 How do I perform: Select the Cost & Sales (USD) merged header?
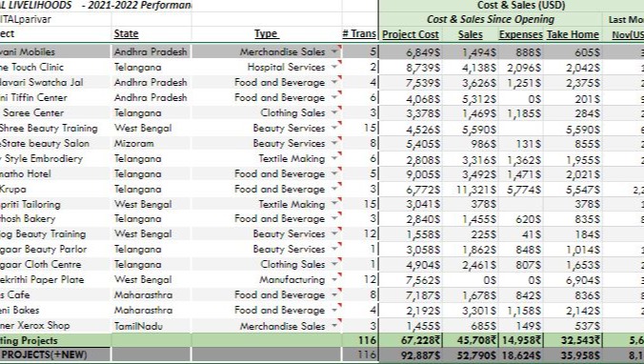[521, 6]
